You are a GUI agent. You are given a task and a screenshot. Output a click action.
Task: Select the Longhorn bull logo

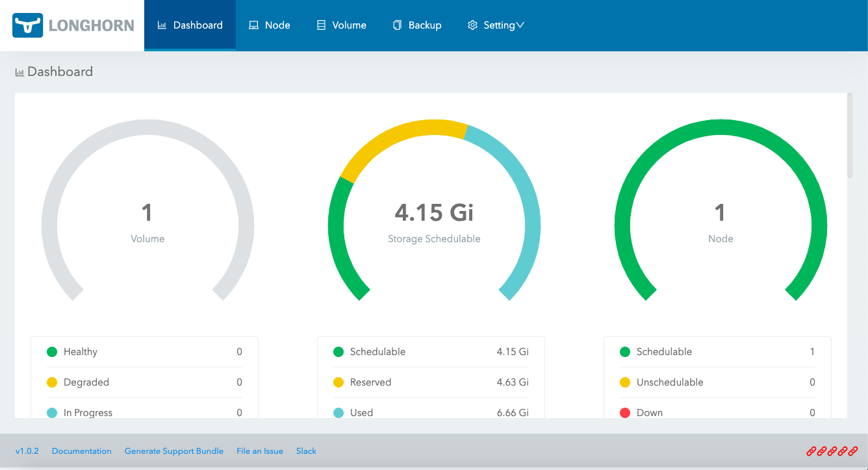click(27, 25)
